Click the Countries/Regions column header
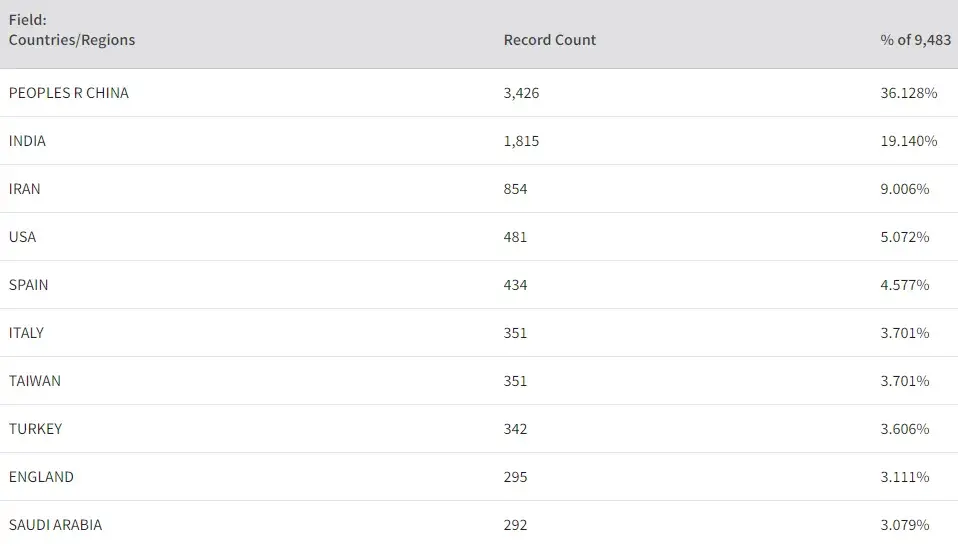This screenshot has height=546, width=958. (71, 40)
